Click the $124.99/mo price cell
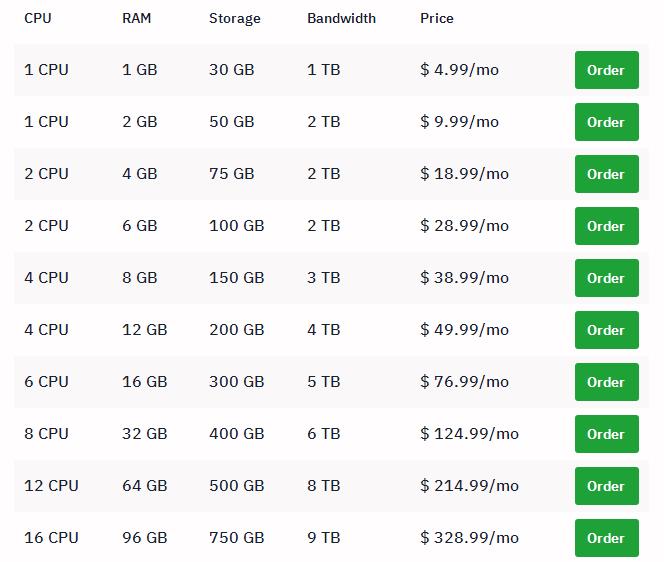This screenshot has height=562, width=664. tap(469, 434)
